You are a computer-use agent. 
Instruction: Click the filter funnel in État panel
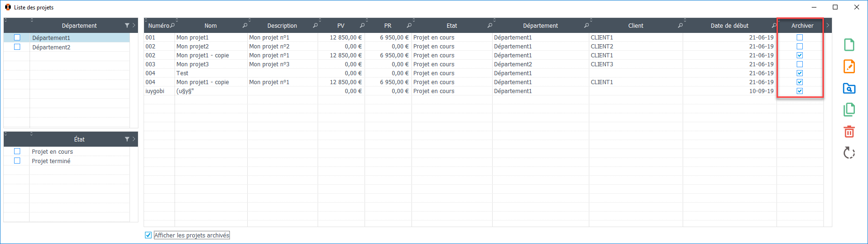(x=127, y=139)
